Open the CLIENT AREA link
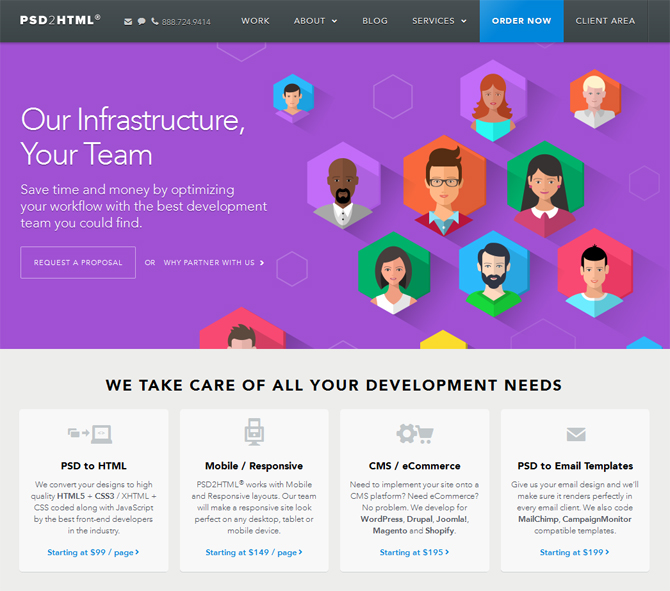 605,21
